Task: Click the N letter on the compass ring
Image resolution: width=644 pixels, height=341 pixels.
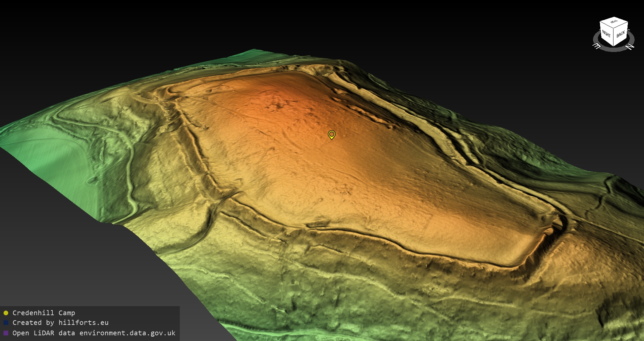Action: [630, 47]
